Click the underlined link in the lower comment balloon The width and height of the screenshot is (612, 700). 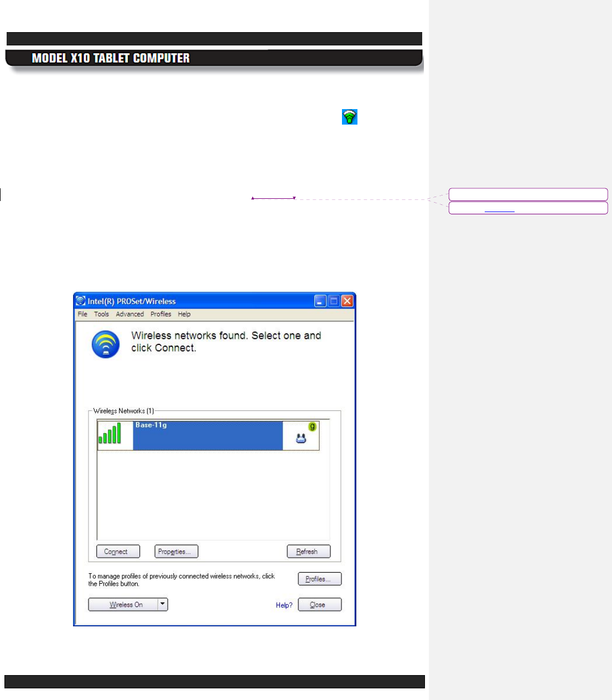point(500,211)
